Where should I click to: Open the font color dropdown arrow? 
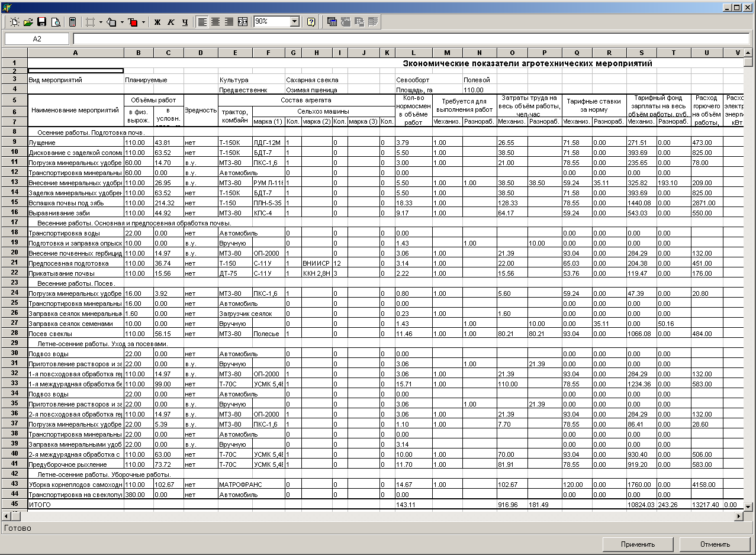coord(144,22)
